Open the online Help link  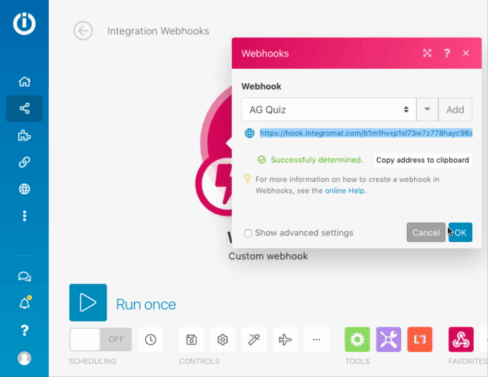click(x=345, y=191)
